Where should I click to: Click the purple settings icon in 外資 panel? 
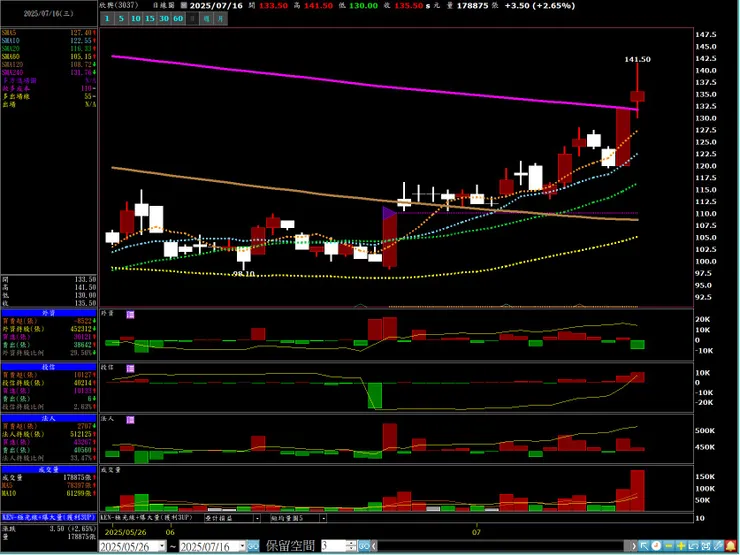[130, 314]
